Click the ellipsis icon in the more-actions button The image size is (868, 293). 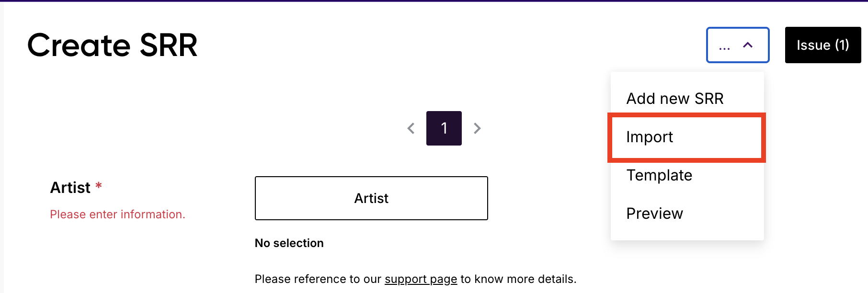[x=724, y=46]
